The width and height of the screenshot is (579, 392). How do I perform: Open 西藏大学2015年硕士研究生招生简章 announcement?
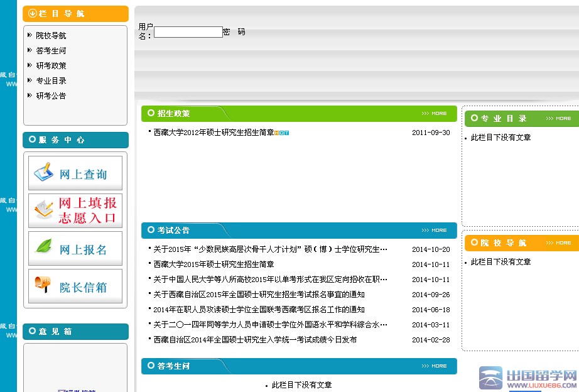(x=214, y=264)
